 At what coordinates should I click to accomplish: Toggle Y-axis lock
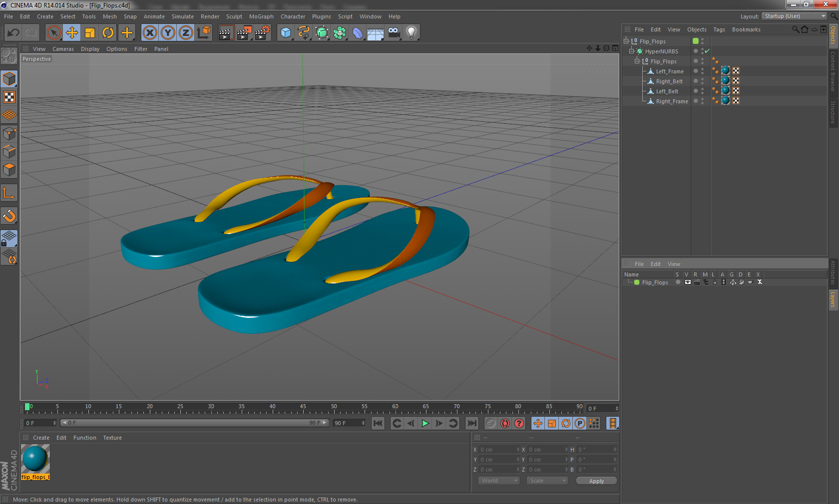(x=168, y=33)
